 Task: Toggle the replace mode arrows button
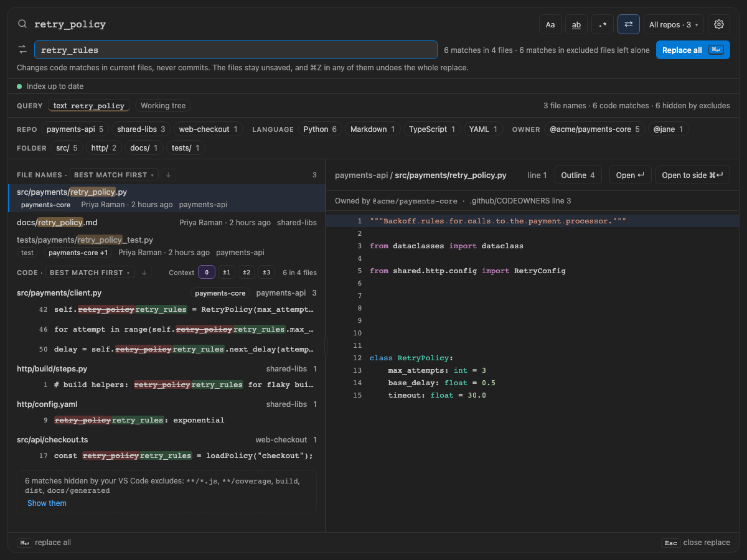pos(629,24)
